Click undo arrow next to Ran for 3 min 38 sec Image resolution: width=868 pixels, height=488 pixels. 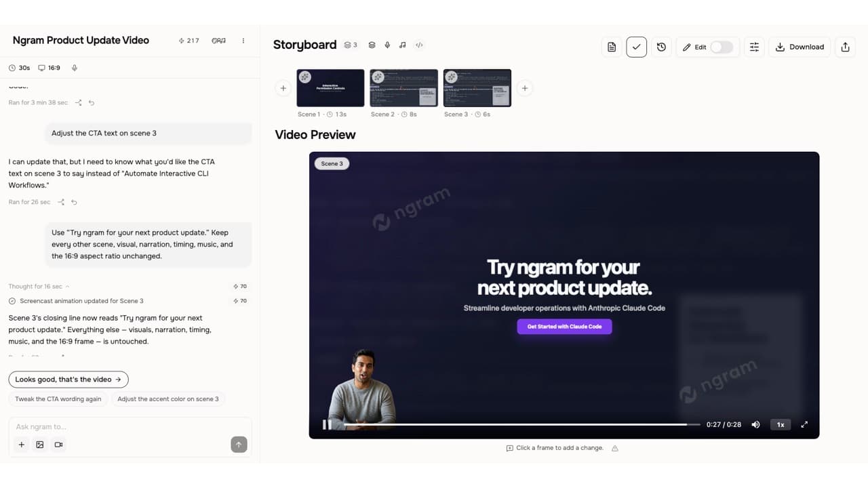pyautogui.click(x=92, y=103)
